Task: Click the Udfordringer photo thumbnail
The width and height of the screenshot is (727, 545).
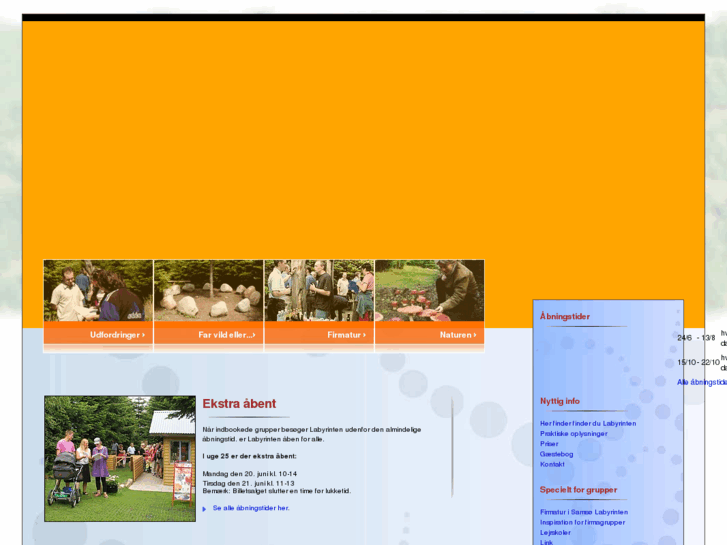Action: [x=98, y=290]
